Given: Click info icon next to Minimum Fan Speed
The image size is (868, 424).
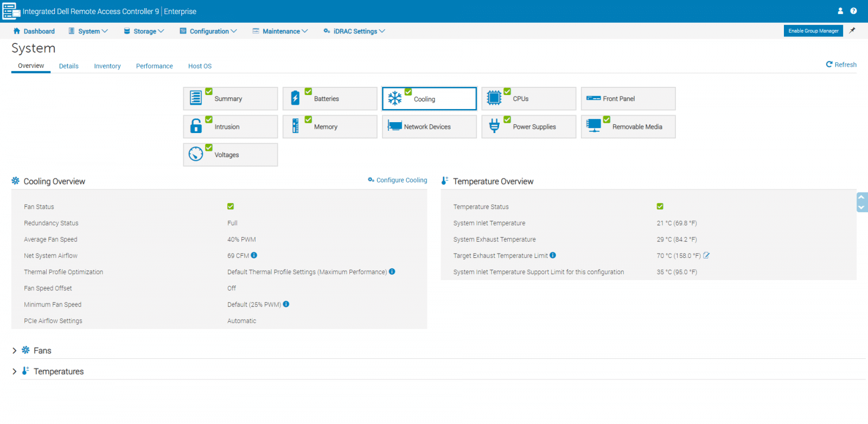Looking at the screenshot, I should click(x=286, y=304).
